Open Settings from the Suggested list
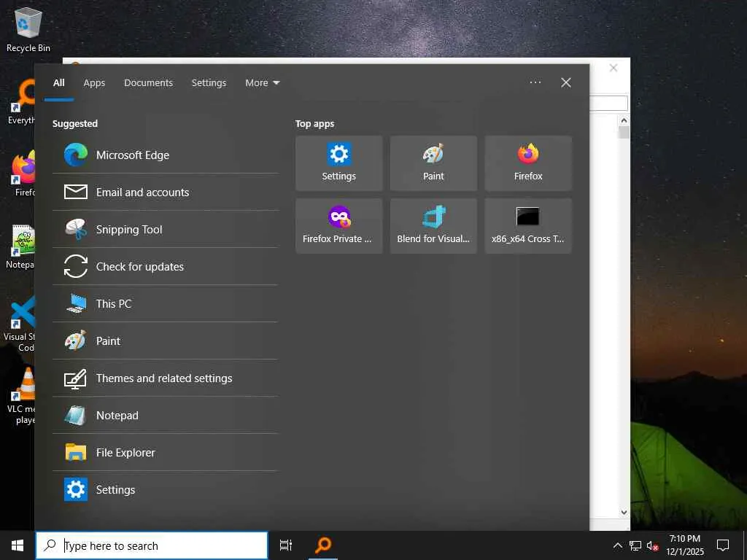This screenshot has height=560, width=747. coord(165,489)
